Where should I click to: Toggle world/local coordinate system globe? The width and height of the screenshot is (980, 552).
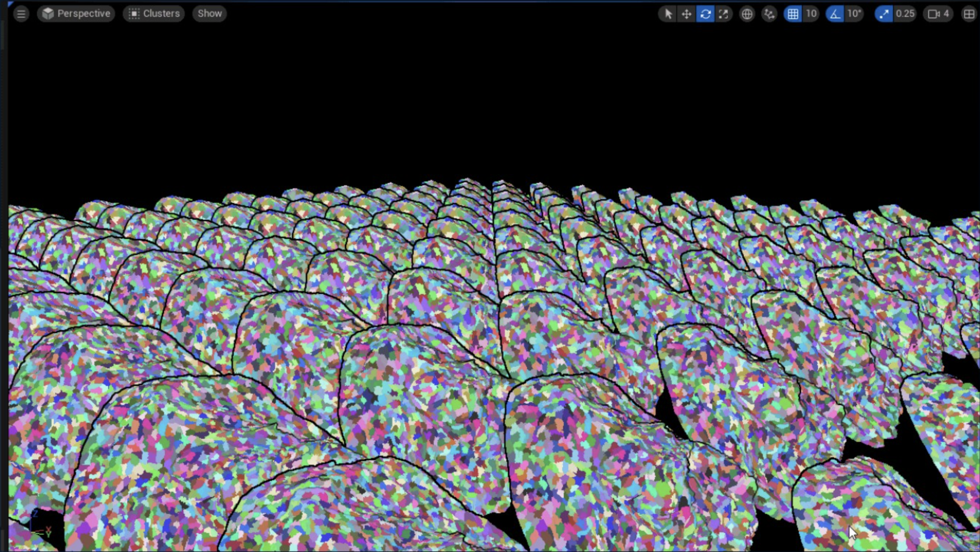point(747,14)
